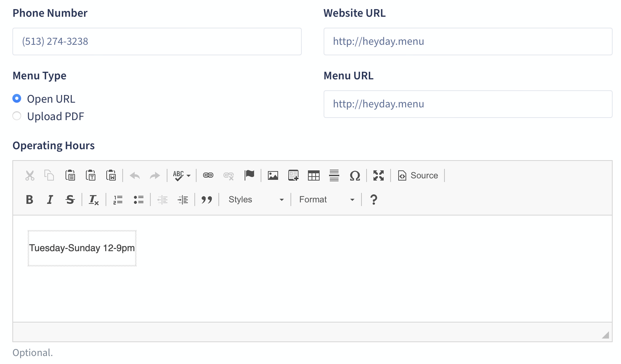
Task: Insert a numbered list
Action: pyautogui.click(x=118, y=199)
